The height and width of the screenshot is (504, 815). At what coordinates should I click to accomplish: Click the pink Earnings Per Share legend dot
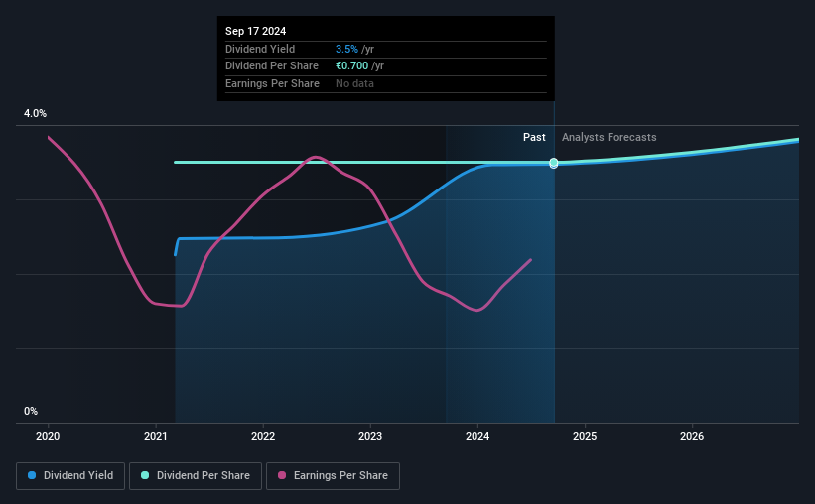(282, 475)
